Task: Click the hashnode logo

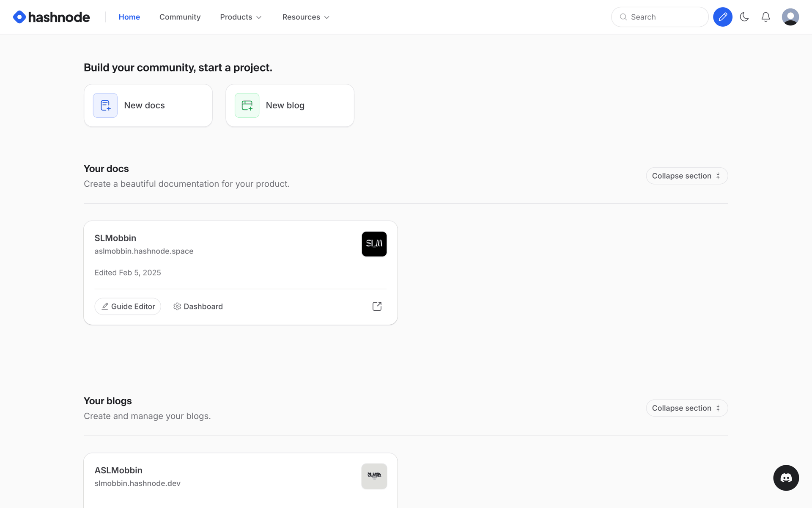Action: click(52, 17)
